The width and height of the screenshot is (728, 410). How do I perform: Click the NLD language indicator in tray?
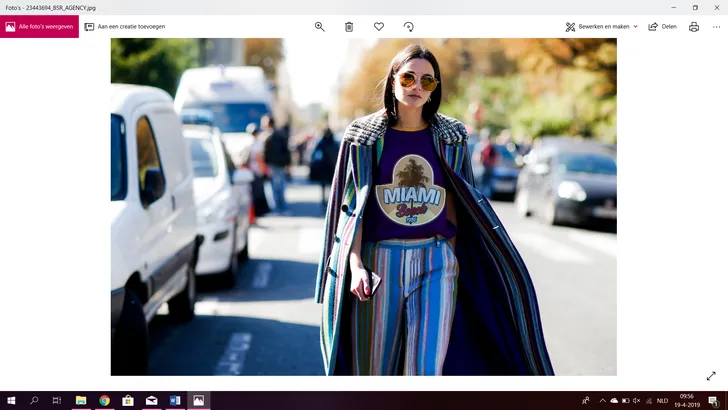coord(662,400)
